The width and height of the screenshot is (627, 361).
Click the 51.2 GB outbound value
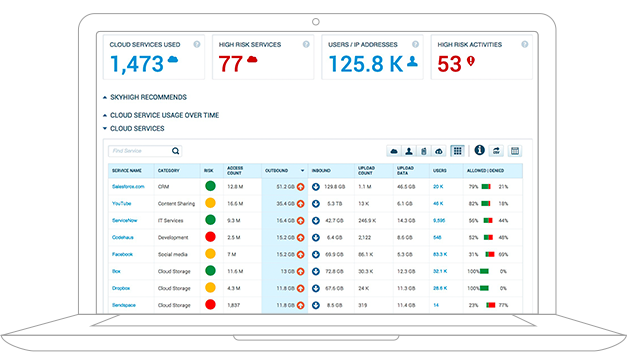286,187
